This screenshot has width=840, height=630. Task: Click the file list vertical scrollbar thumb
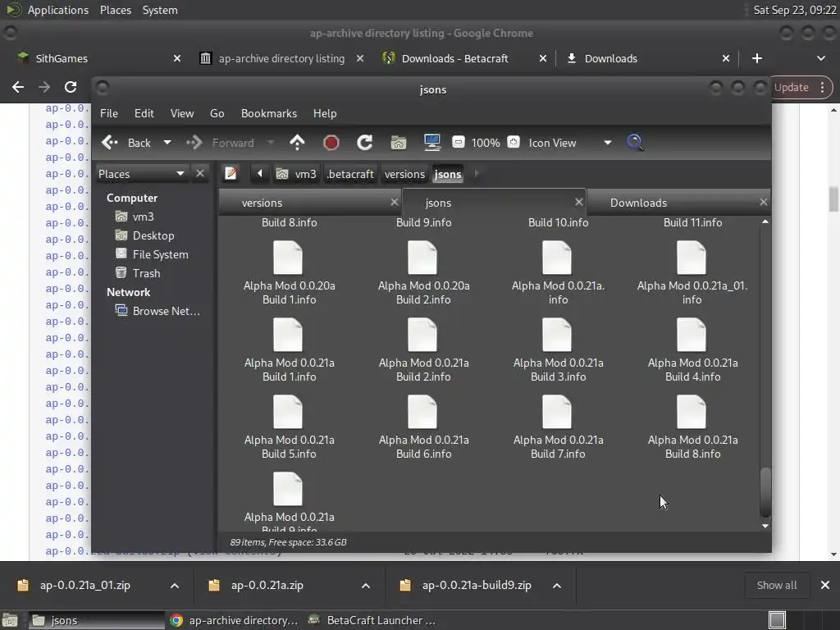765,492
